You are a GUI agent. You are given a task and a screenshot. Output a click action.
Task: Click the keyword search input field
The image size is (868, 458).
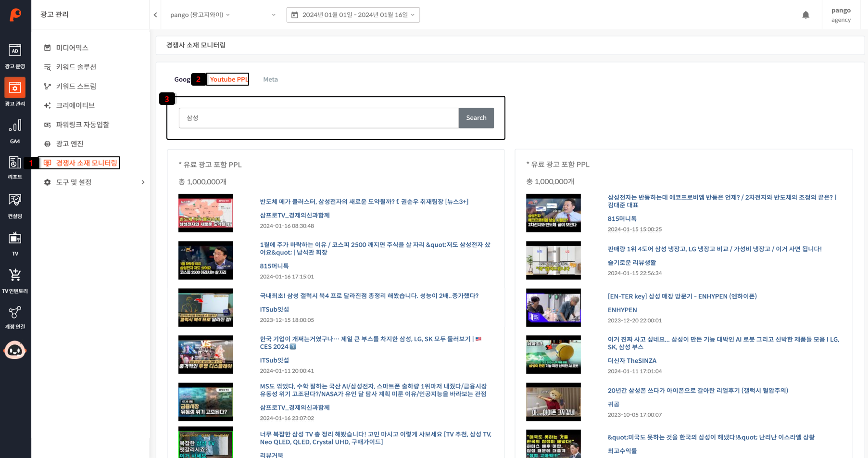point(318,118)
